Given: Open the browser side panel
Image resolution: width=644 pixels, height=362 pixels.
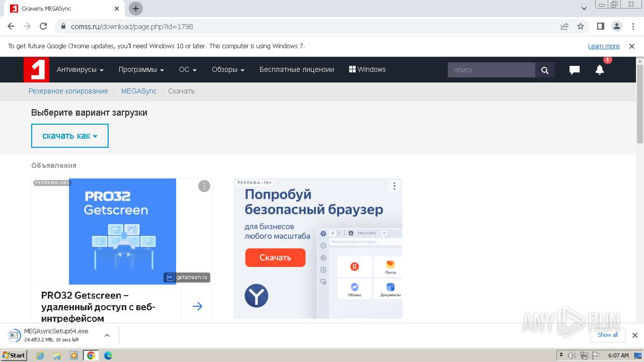Looking at the screenshot, I should coord(601,26).
